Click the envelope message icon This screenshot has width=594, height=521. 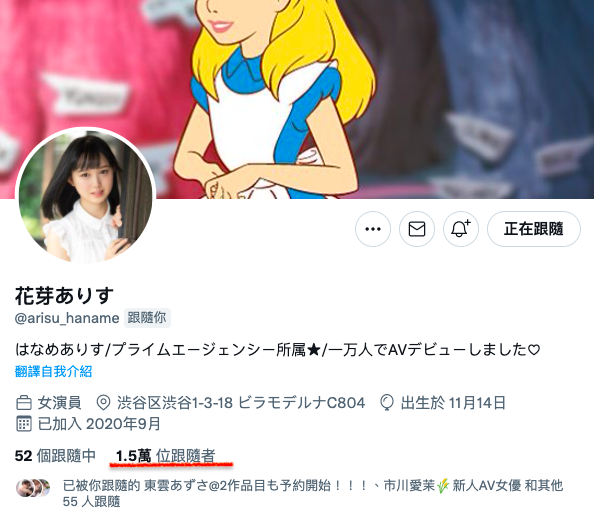(417, 229)
